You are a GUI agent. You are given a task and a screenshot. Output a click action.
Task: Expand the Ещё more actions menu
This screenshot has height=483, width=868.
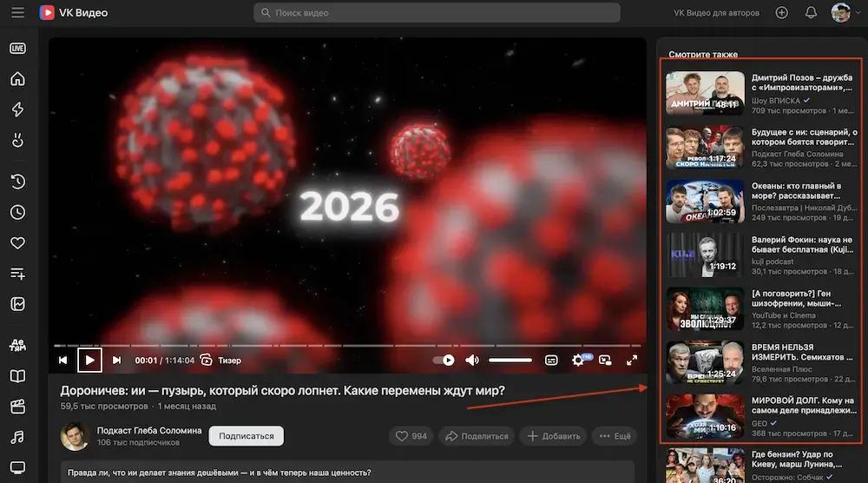pyautogui.click(x=615, y=436)
